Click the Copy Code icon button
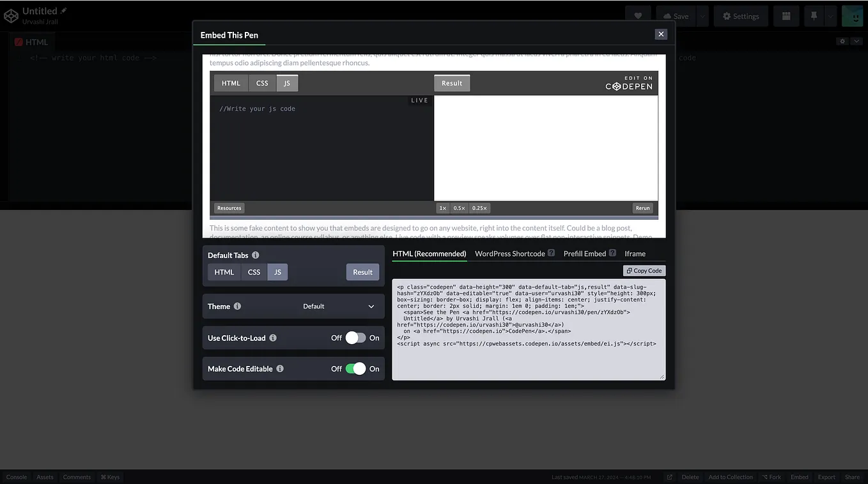868x484 pixels. pyautogui.click(x=644, y=270)
